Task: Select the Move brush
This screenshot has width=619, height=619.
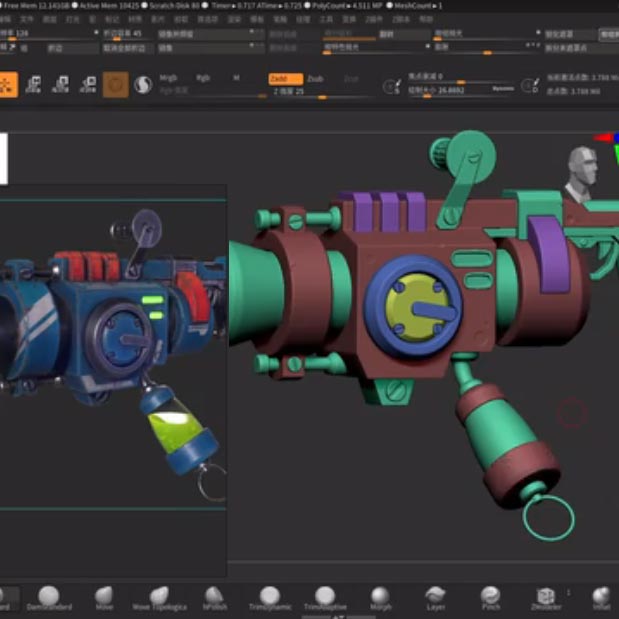Action: tap(104, 598)
